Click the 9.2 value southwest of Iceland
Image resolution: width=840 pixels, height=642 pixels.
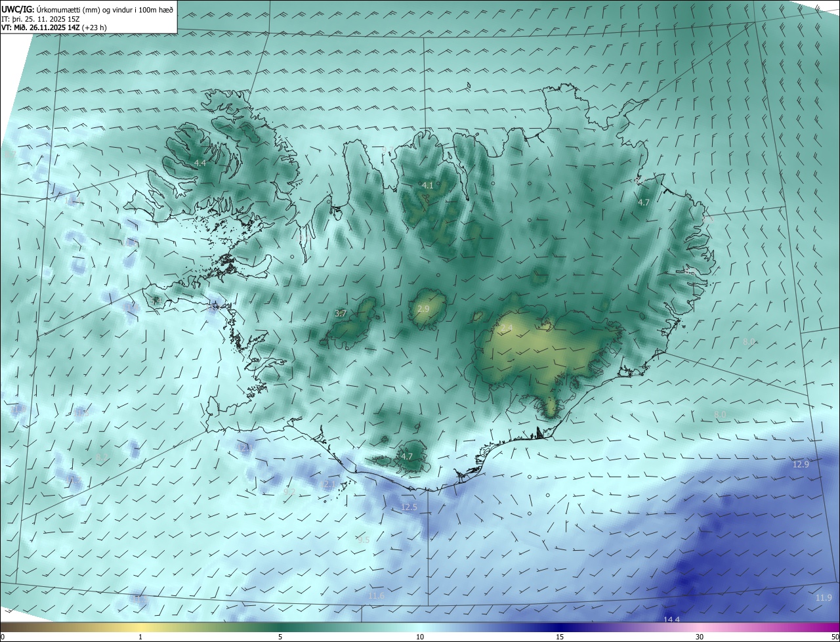point(289,491)
